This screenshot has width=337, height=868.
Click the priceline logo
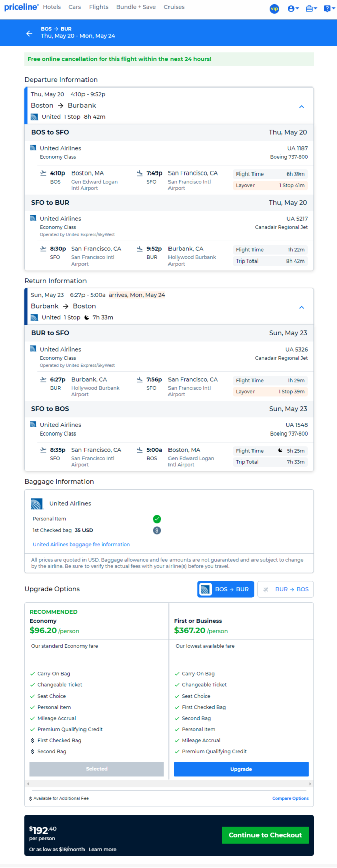click(21, 7)
